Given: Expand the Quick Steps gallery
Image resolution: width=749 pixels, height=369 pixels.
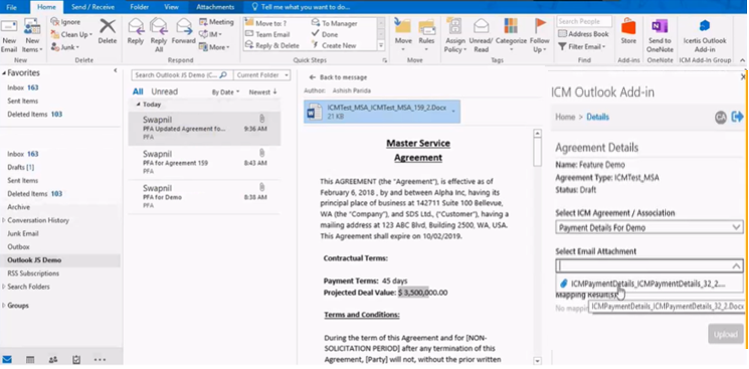Looking at the screenshot, I should click(381, 45).
